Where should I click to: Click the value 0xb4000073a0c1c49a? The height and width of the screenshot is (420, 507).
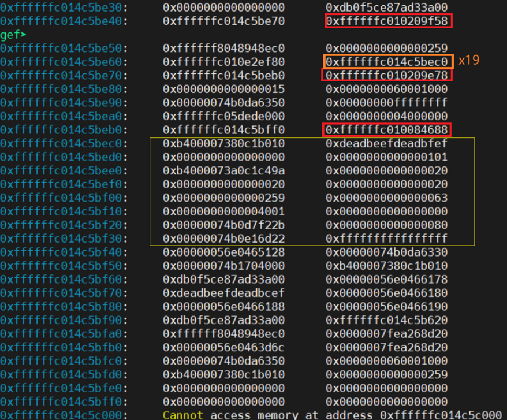(223, 170)
